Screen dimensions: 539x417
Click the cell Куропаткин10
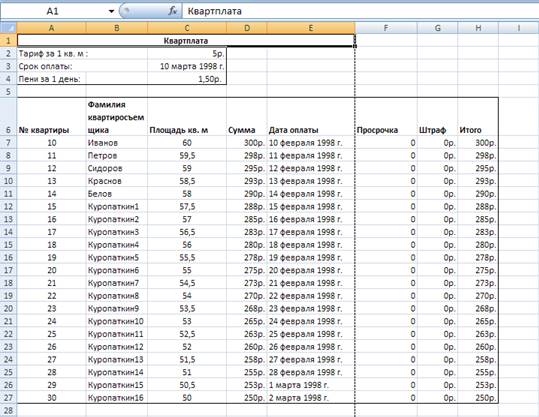coord(117,321)
